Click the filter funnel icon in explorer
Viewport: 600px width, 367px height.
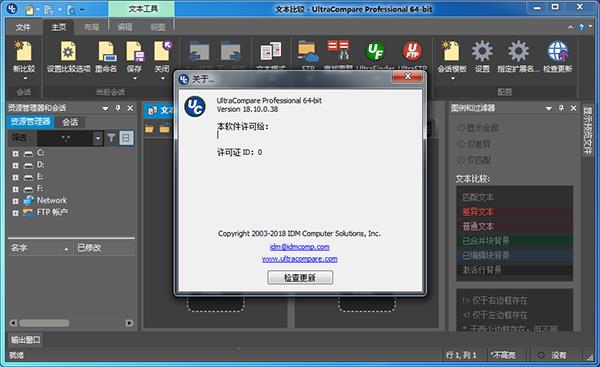(x=111, y=138)
